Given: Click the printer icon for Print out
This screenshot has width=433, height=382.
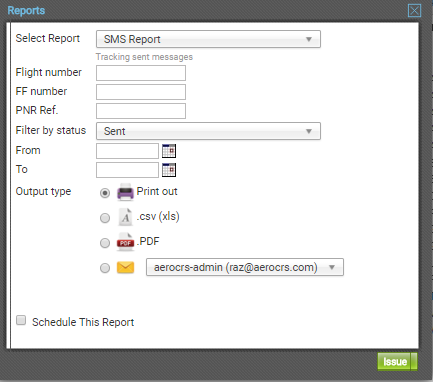Looking at the screenshot, I should (125, 192).
